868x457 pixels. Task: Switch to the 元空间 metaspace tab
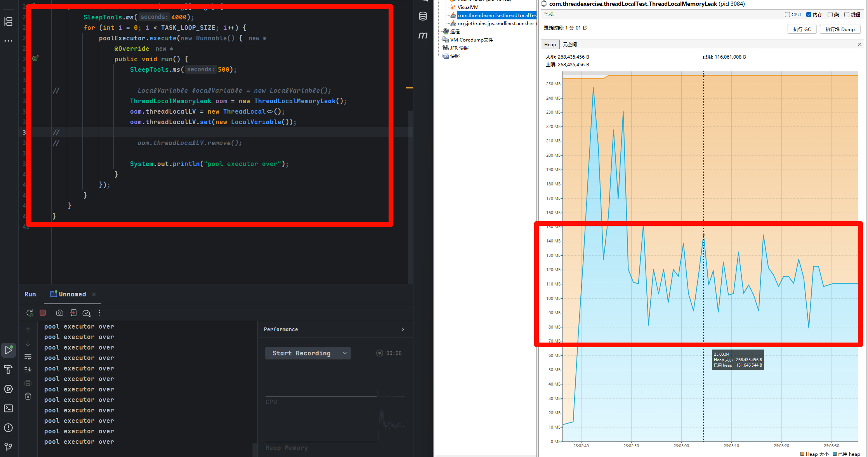click(569, 45)
